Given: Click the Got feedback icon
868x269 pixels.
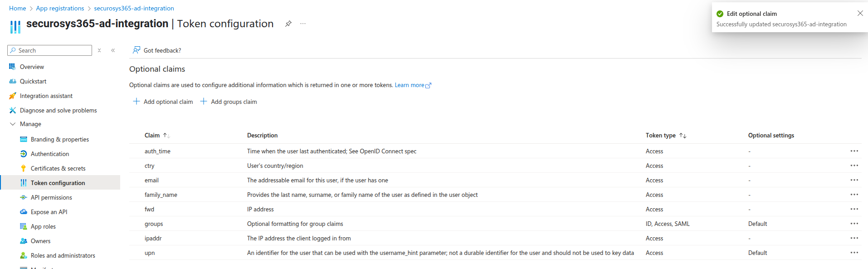Looking at the screenshot, I should coord(136,50).
